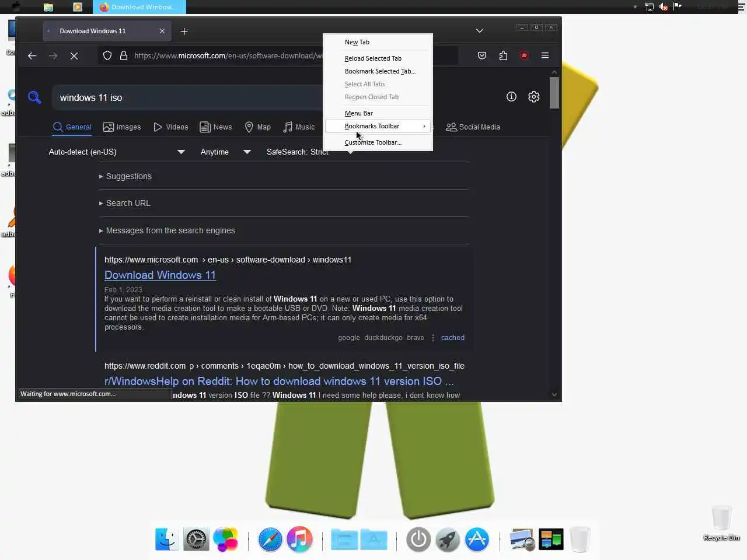
Task: Open the r/WindowsHelp Reddit result link
Action: click(x=279, y=381)
